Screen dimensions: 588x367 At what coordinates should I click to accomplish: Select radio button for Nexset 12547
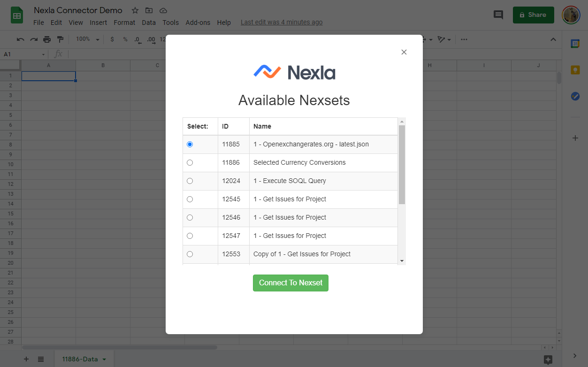click(190, 236)
